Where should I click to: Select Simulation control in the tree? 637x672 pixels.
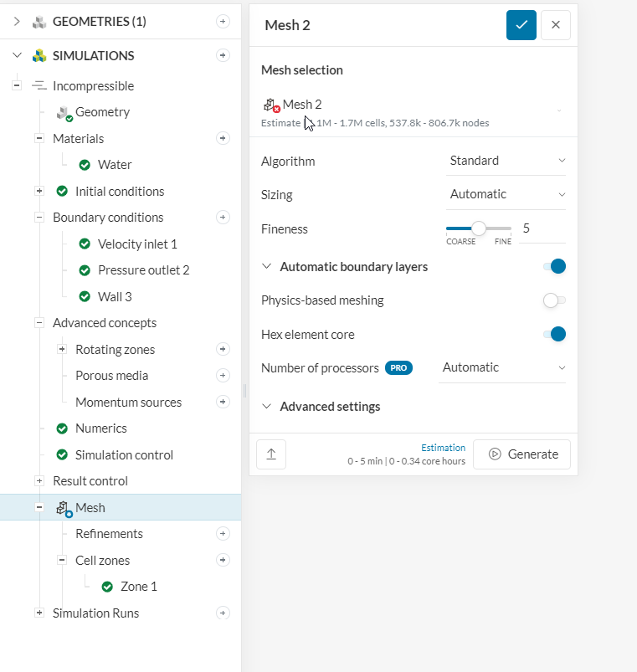(x=124, y=455)
